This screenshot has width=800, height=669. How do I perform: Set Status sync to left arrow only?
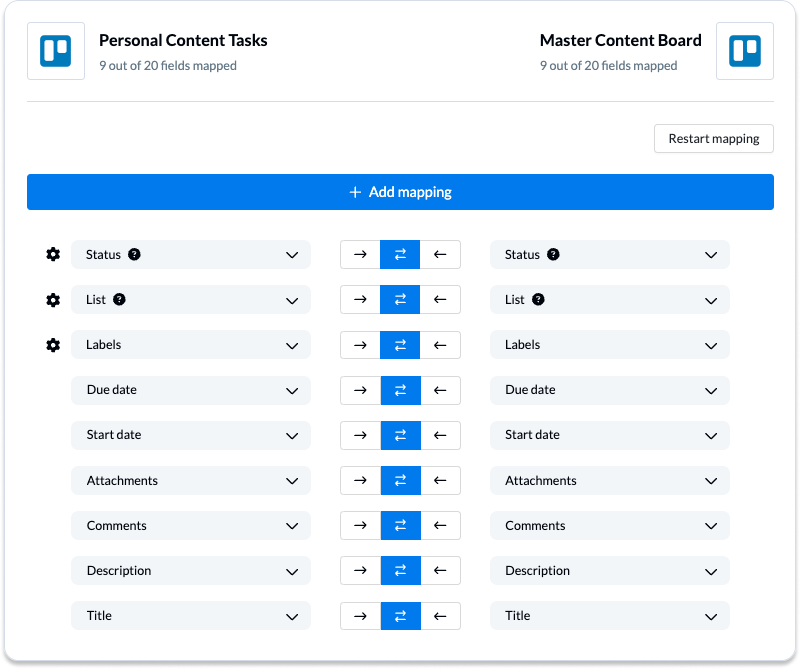pos(440,254)
